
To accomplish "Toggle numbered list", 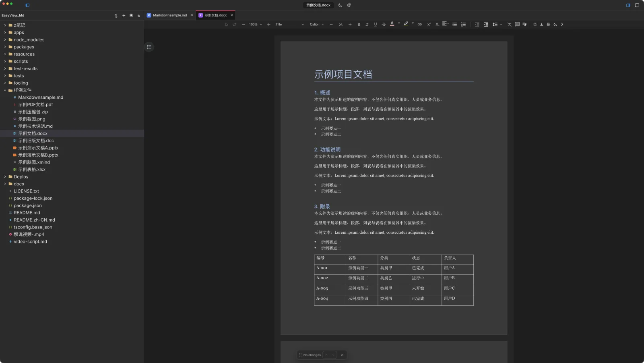I will (463, 25).
